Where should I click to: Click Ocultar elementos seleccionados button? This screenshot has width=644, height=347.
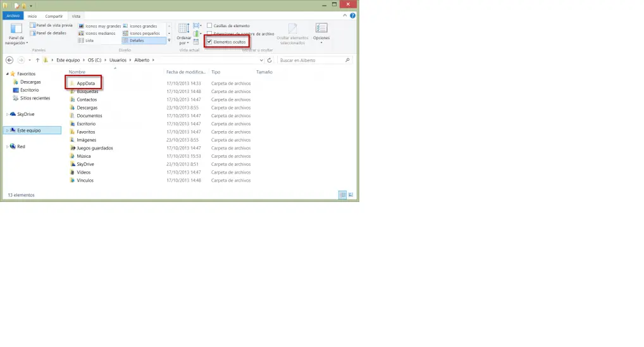(x=292, y=34)
